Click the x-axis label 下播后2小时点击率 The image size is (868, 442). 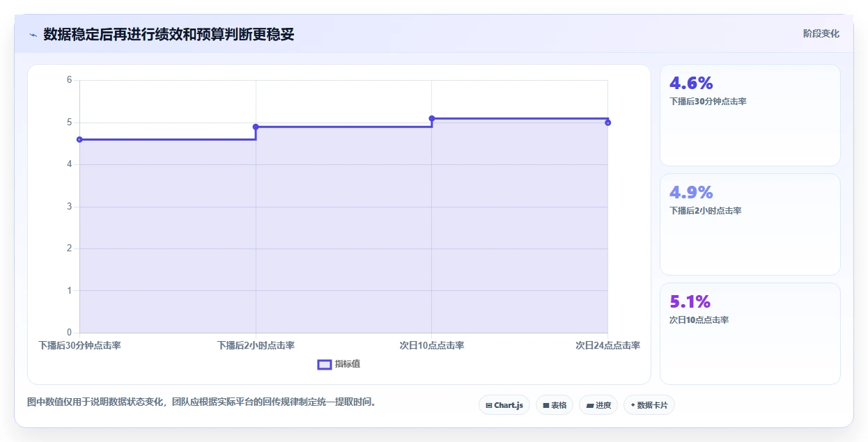[256, 345]
